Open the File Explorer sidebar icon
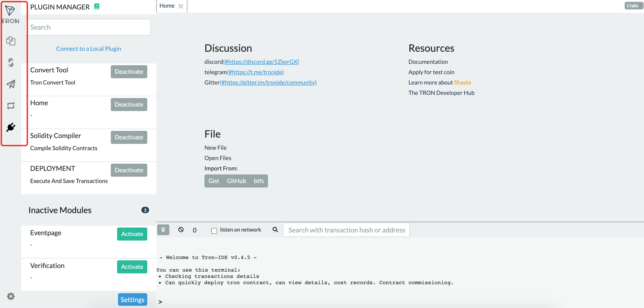 11,41
